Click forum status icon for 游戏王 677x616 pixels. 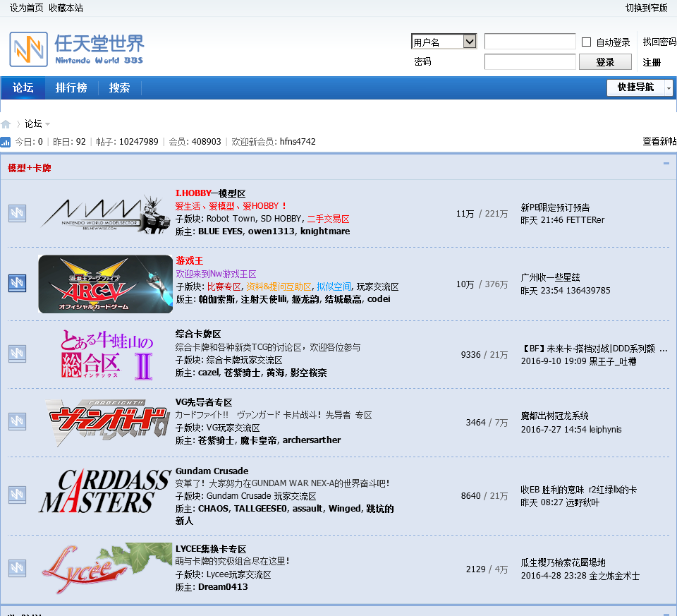pos(17,284)
